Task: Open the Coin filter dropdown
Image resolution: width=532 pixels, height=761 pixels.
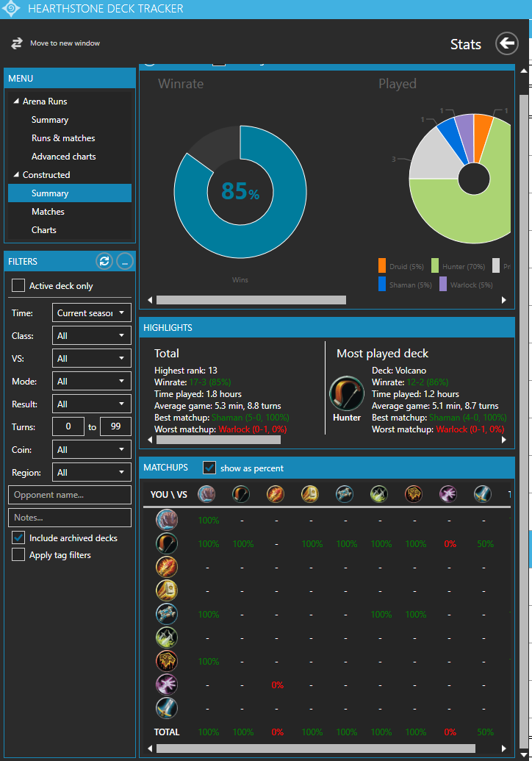Action: coord(92,449)
